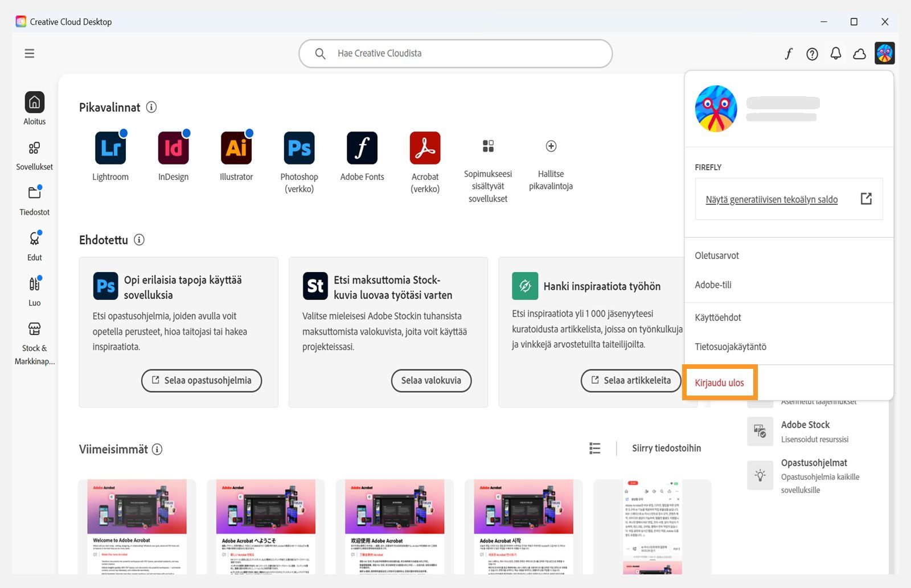Click the profile avatar in header
Viewport: 911px width, 588px height.
884,54
